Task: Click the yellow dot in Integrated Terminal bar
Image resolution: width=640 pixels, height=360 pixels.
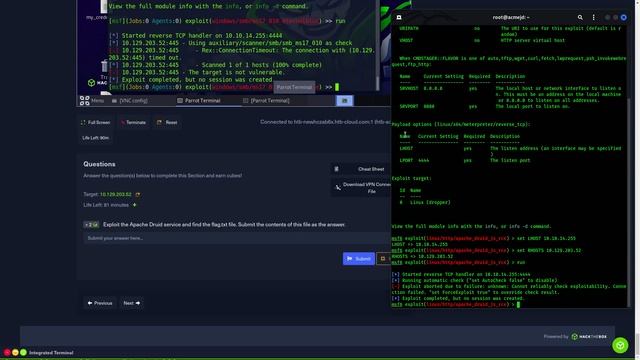Action: (15, 352)
